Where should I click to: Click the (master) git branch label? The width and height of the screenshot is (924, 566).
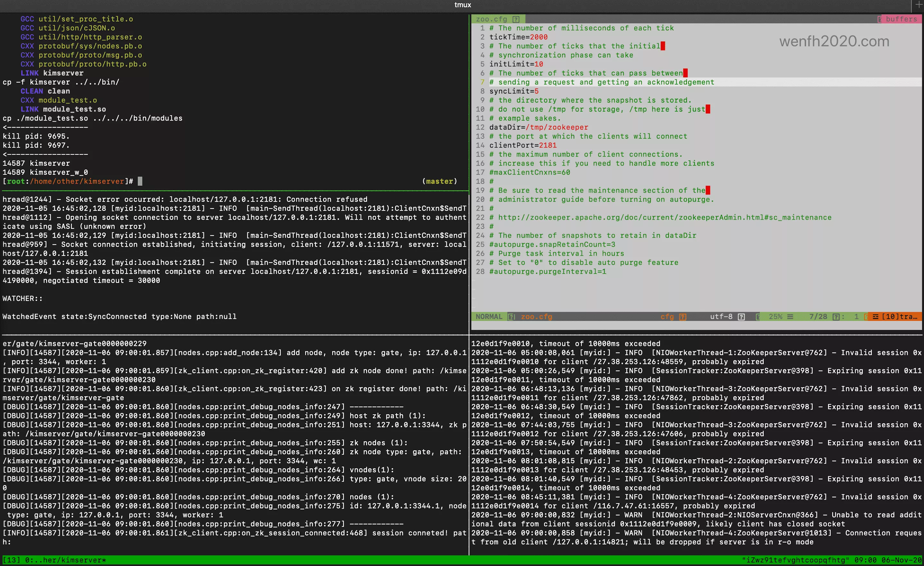click(x=439, y=182)
